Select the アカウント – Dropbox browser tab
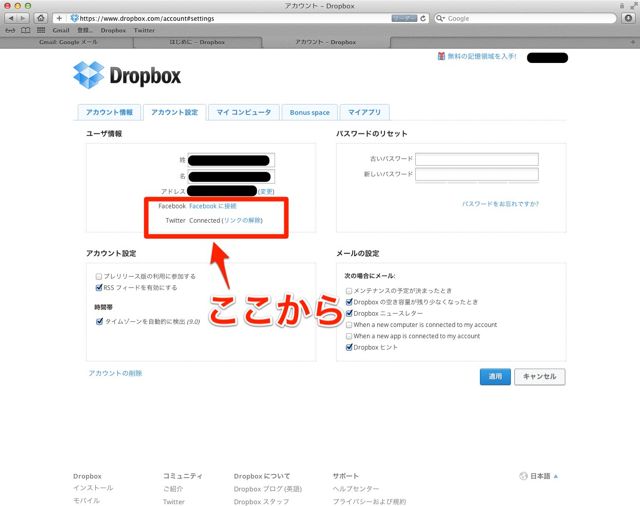This screenshot has width=640, height=506. tap(325, 42)
